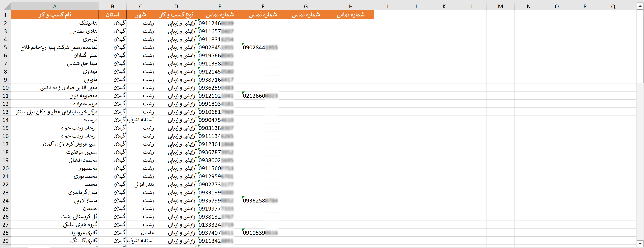Click header cell 'شهر'
This screenshot has height=248, width=644.
(x=141, y=15)
